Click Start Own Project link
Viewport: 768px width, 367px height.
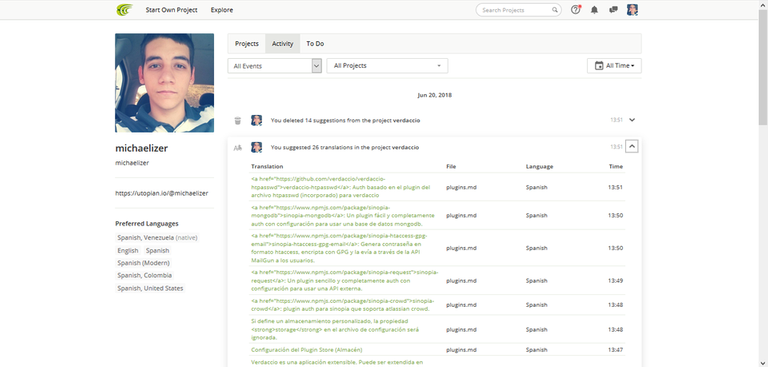(171, 10)
